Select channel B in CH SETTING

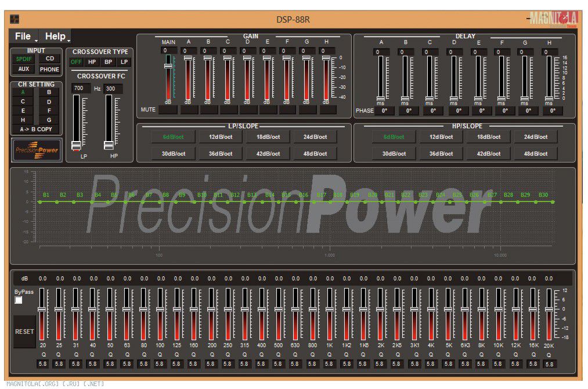[x=49, y=92]
